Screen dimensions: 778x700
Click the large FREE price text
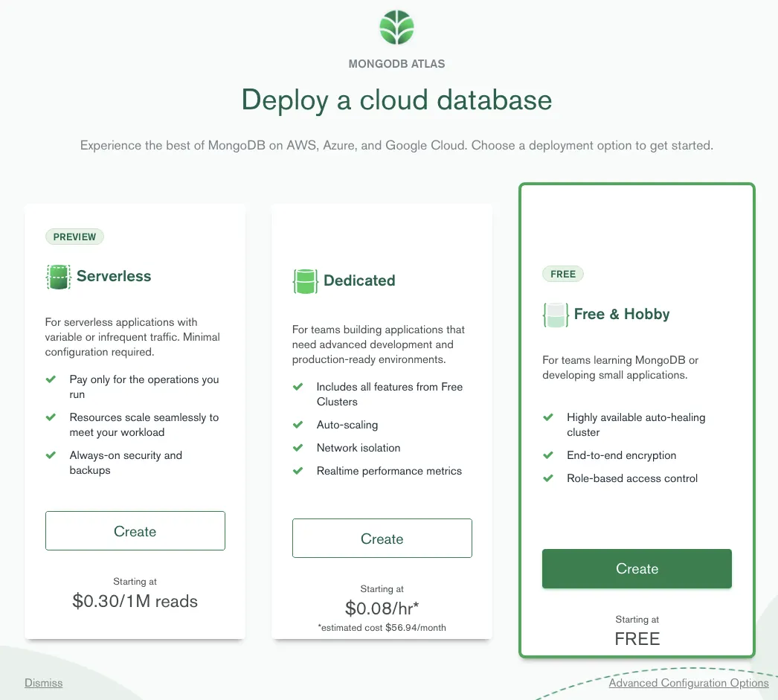point(637,639)
